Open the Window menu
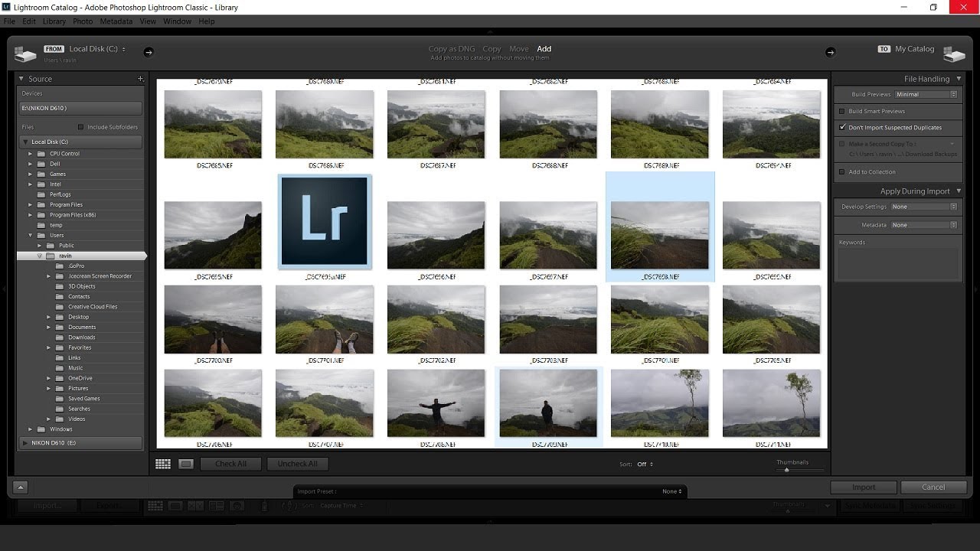This screenshot has height=551, width=980. 177,21
